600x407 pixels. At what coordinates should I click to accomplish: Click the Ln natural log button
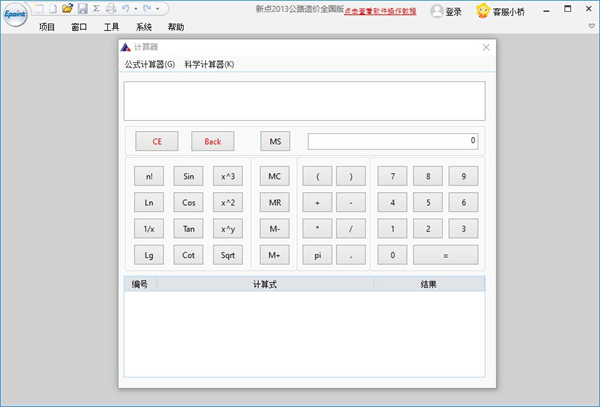click(149, 202)
